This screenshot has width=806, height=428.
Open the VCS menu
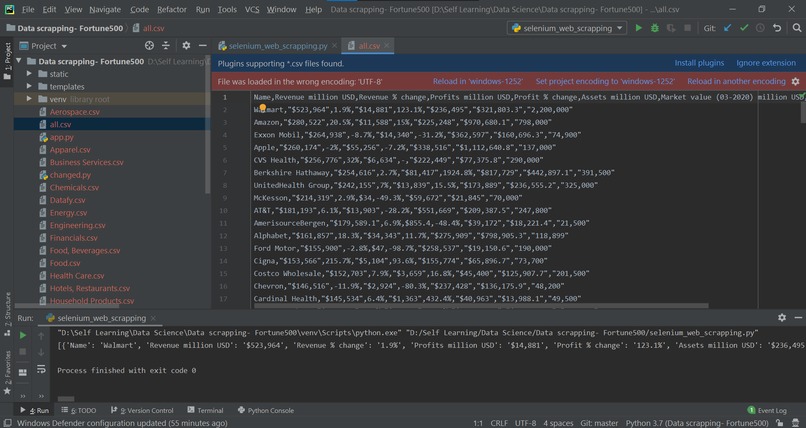pyautogui.click(x=252, y=9)
